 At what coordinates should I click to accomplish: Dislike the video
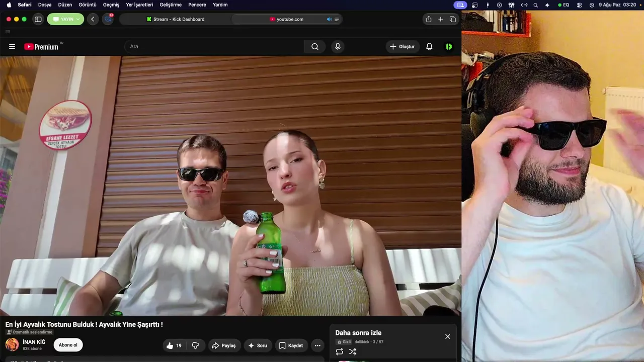tap(196, 345)
